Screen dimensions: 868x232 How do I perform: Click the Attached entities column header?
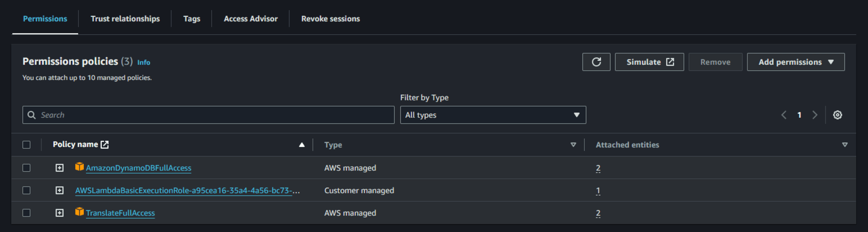coord(627,145)
